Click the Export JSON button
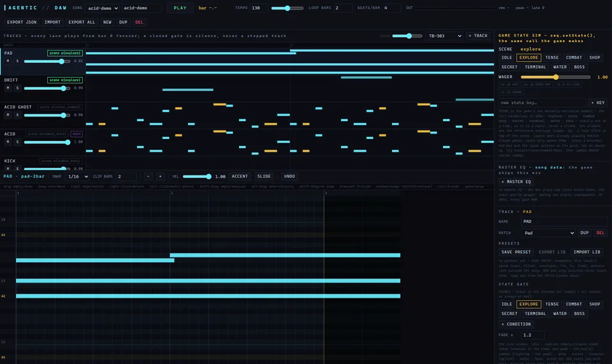612x364 pixels. pos(22,22)
